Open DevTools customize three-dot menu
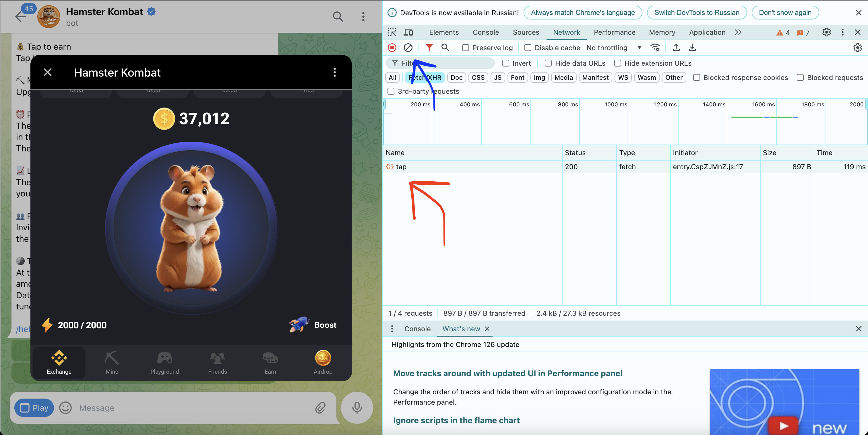 [x=842, y=32]
